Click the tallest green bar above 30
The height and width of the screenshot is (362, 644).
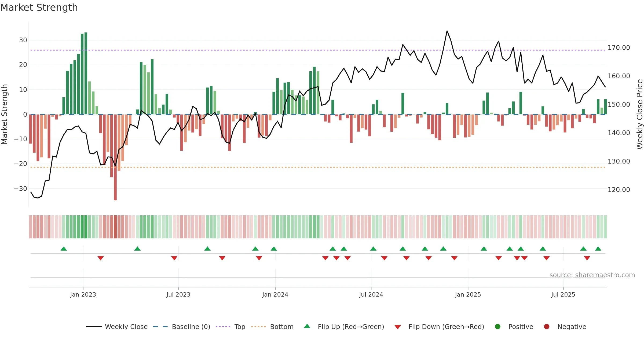pos(86,73)
